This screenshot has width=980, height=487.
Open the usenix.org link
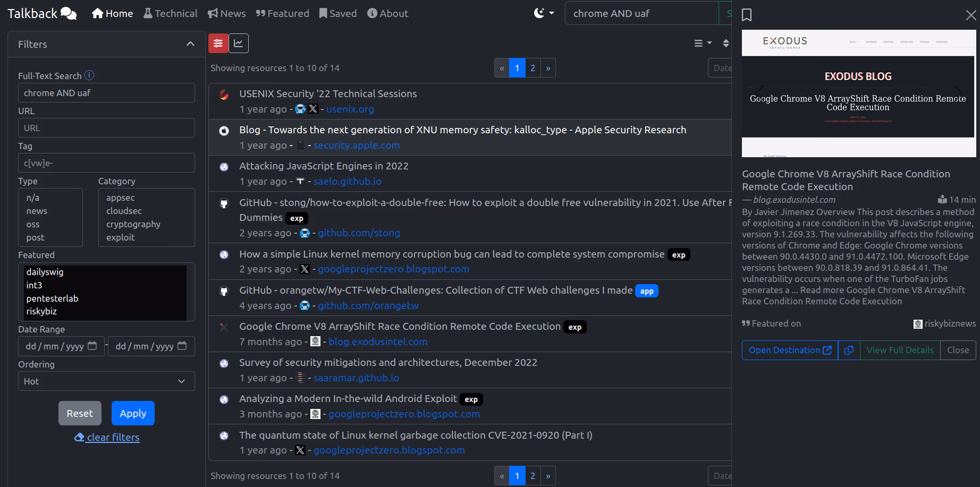coord(350,109)
